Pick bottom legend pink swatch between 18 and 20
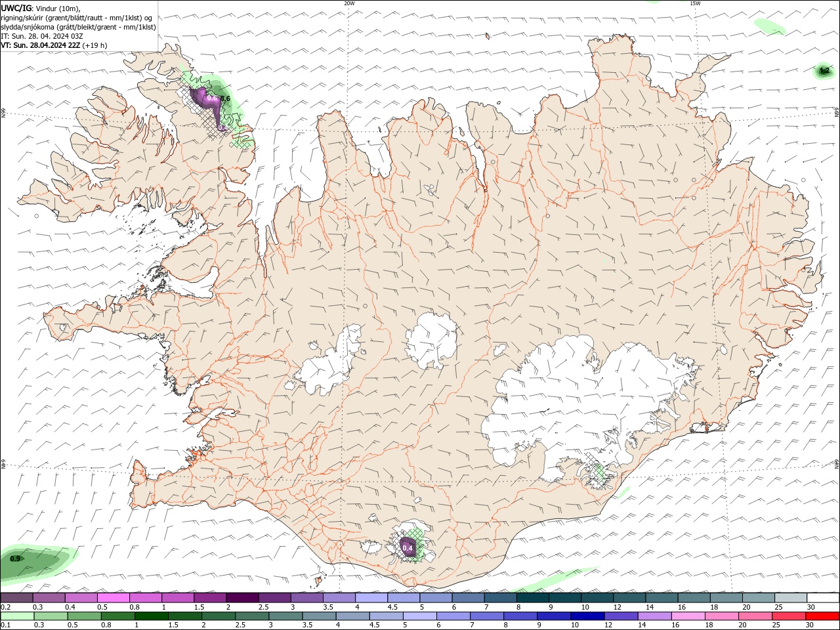Viewport: 840px width, 630px height. pyautogui.click(x=721, y=616)
